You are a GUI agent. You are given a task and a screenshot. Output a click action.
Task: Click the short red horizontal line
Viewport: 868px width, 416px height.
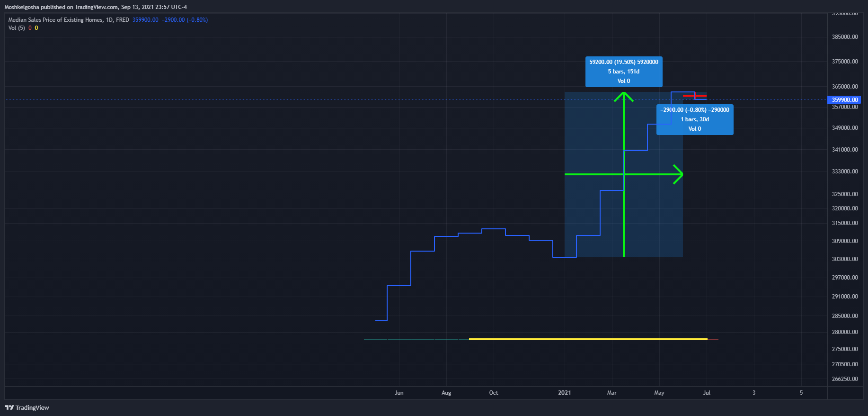coord(695,96)
